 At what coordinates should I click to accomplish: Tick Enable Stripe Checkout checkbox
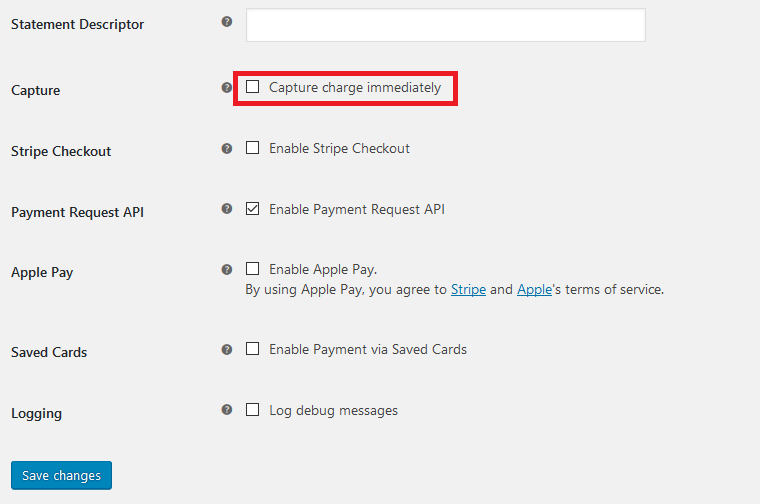pyautogui.click(x=253, y=148)
